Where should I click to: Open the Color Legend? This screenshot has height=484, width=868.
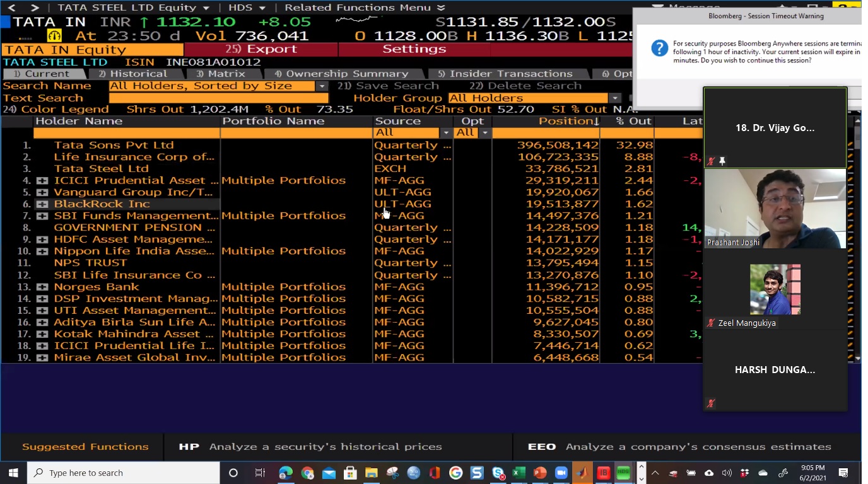[x=56, y=110]
